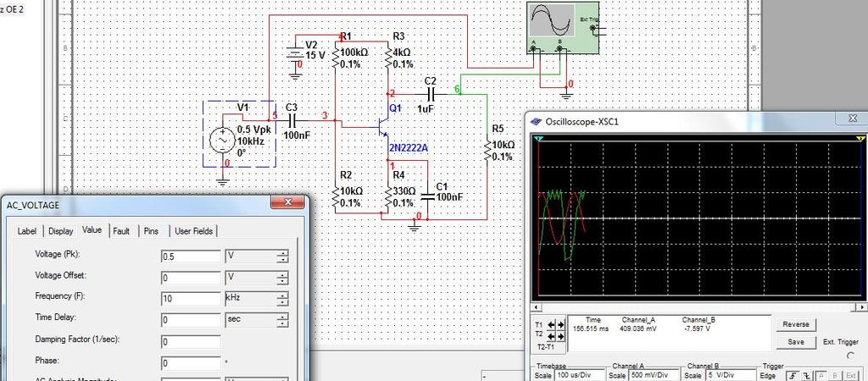This screenshot has width=868, height=381.
Task: Click the oscilloscope horizontal scrollbar left arrow
Action: pyautogui.click(x=535, y=307)
